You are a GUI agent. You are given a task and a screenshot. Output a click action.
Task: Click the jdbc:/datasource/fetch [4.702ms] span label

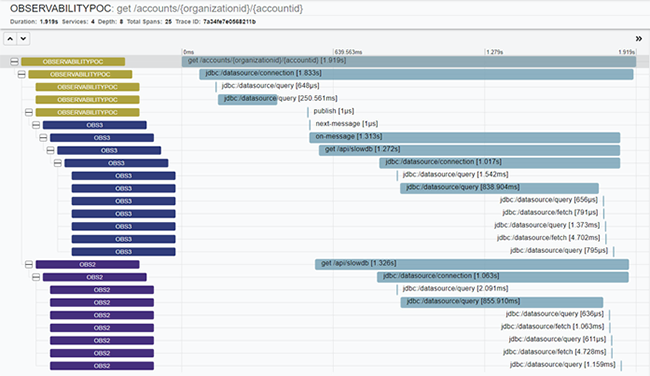click(x=548, y=238)
